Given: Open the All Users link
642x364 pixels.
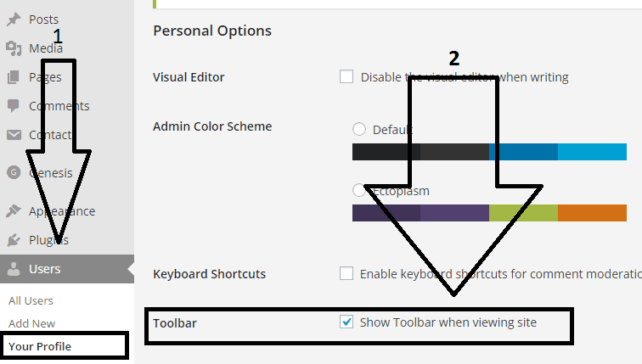Looking at the screenshot, I should tap(31, 300).
